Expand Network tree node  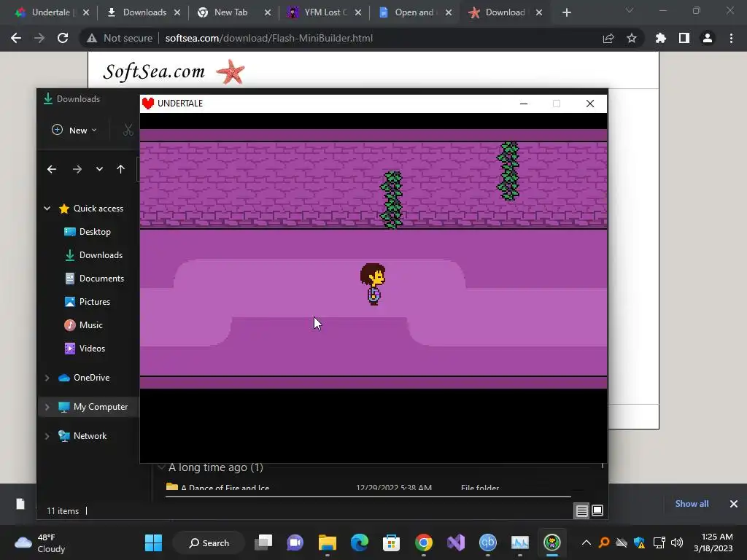click(47, 436)
